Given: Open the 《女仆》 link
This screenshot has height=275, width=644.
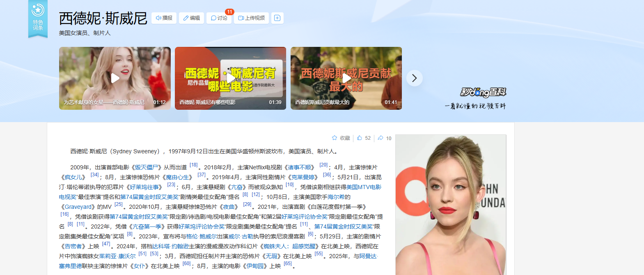Looking at the screenshot, I should (139, 266).
